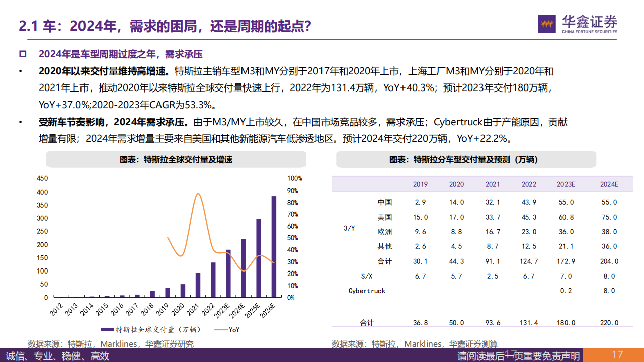Click the footer disclaimer "请阅读最后一页重要免责声明"

[518, 356]
